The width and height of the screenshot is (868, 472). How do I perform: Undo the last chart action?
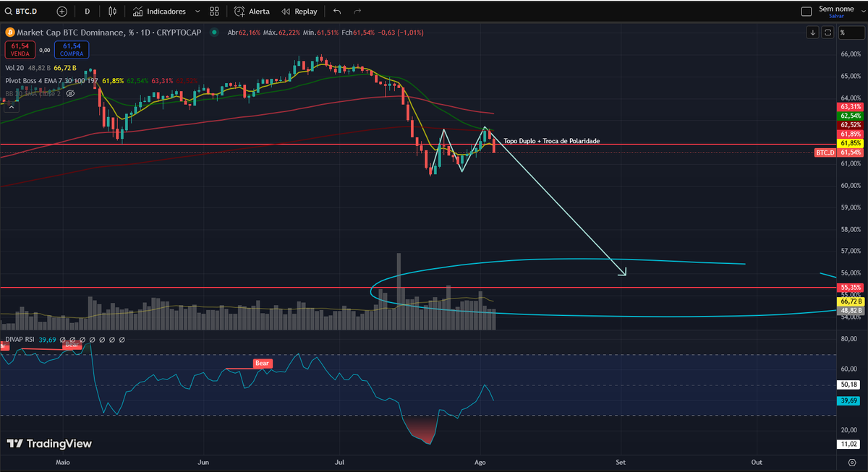(337, 12)
